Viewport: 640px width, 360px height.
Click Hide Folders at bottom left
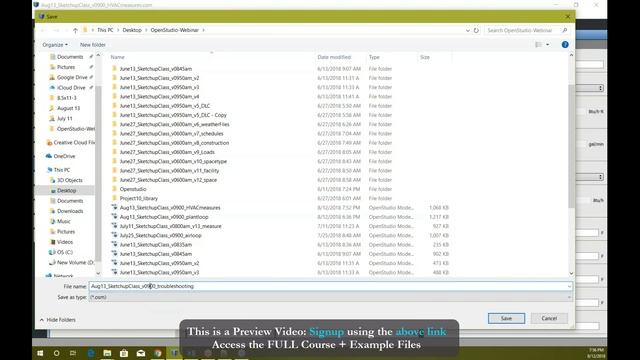click(58, 320)
